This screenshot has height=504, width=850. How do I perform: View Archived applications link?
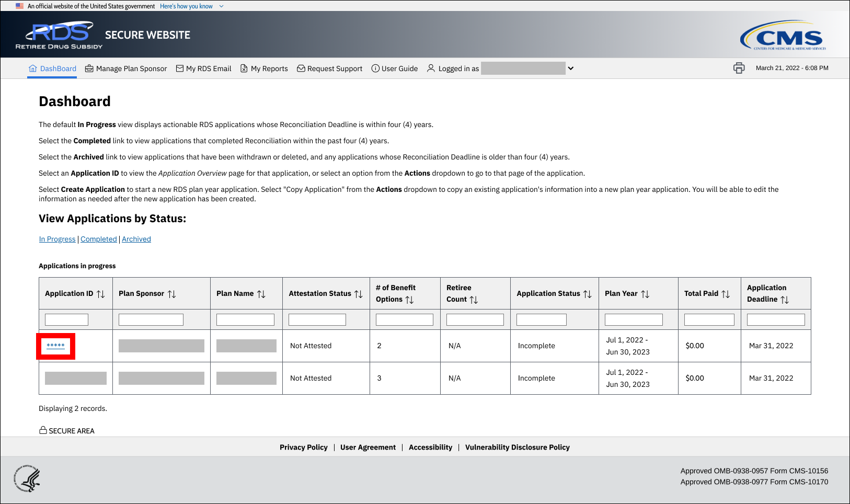pyautogui.click(x=136, y=239)
